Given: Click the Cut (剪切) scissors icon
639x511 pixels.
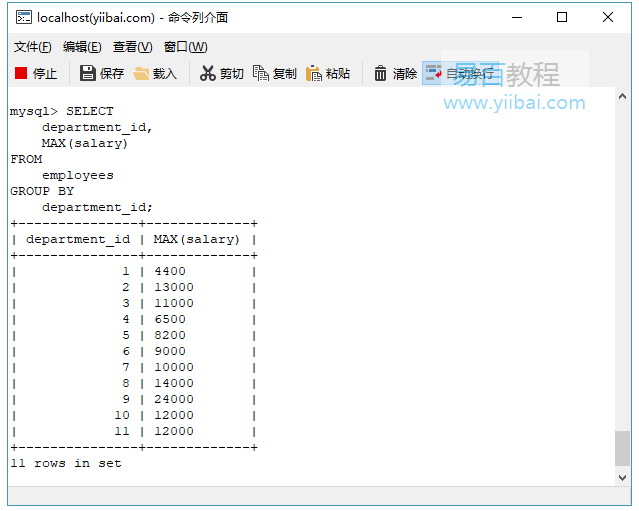Looking at the screenshot, I should tap(208, 73).
